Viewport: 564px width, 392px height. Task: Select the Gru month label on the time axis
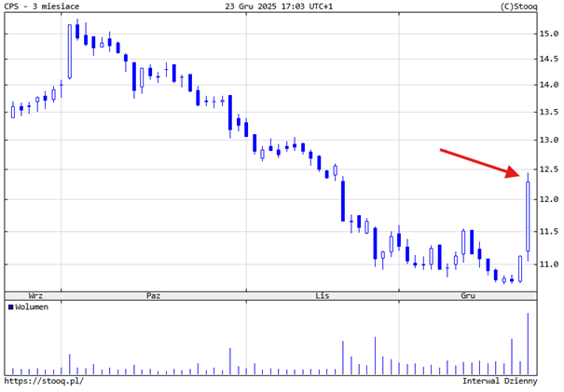[468, 295]
